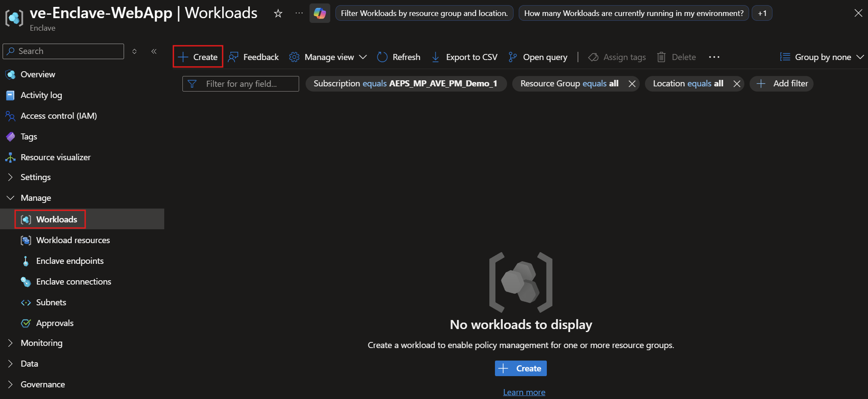Click Open query in toolbar
Viewport: 868px width, 399px height.
(x=538, y=57)
